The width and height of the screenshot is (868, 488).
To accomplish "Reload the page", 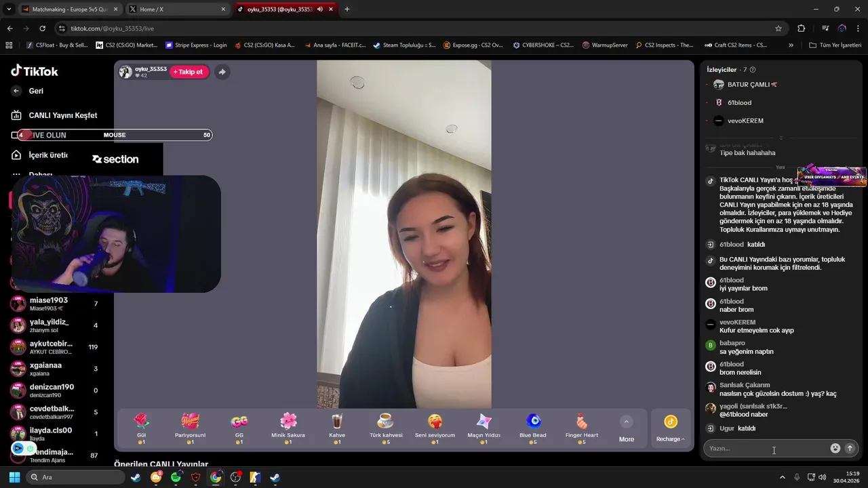I will [x=42, y=28].
